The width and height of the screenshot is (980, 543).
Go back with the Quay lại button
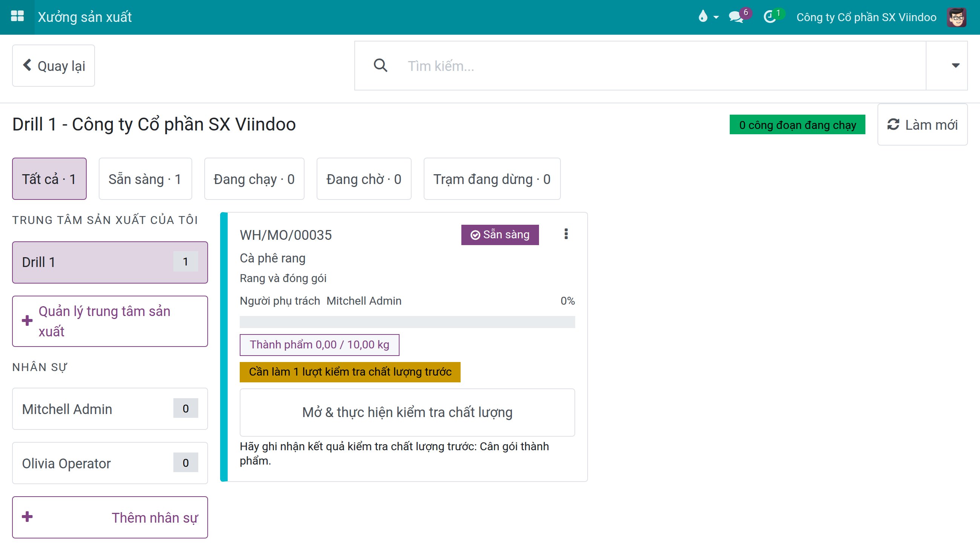54,66
